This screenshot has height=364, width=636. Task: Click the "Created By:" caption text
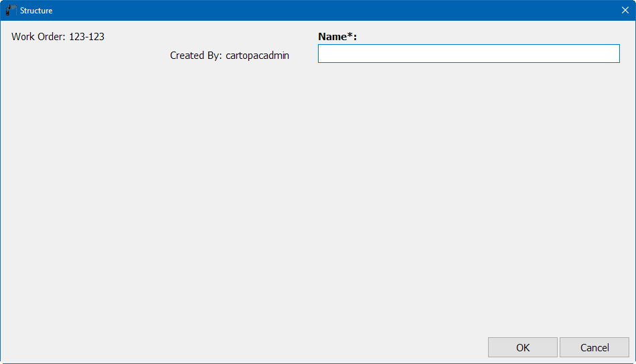195,56
